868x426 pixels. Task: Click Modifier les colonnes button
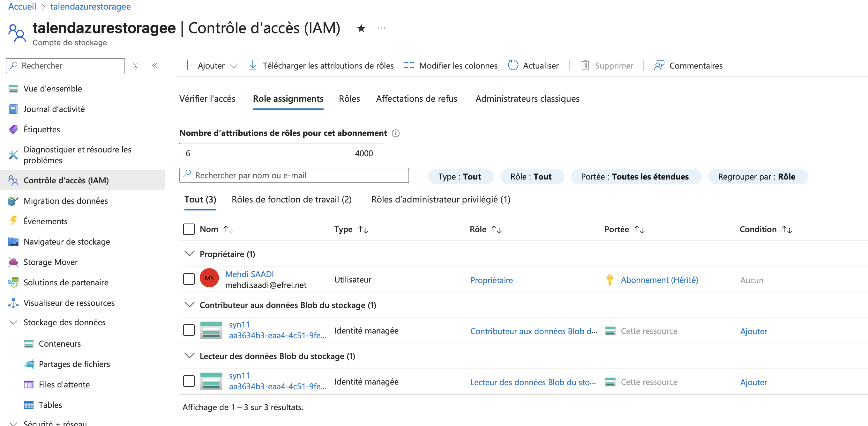click(x=451, y=65)
